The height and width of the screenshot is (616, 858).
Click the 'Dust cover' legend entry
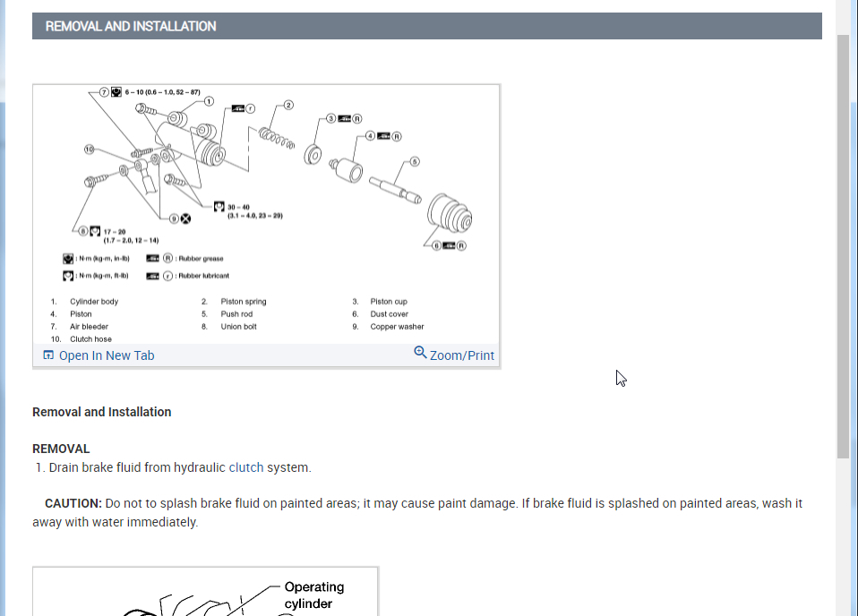[389, 314]
